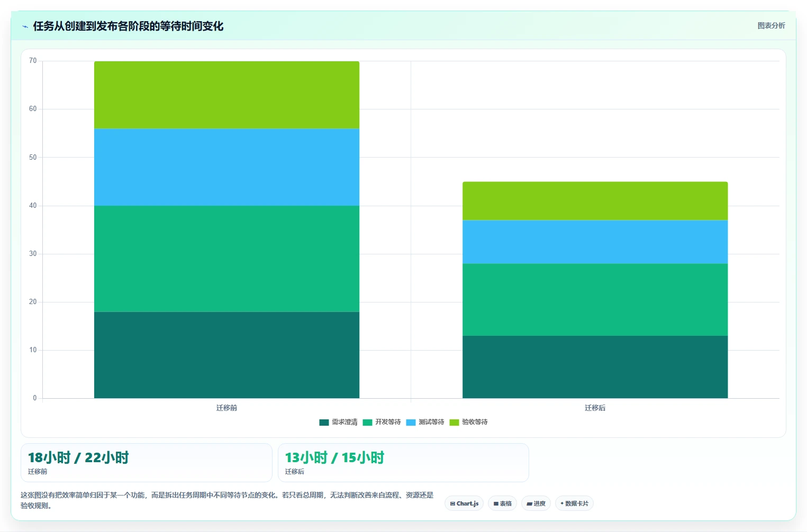Select the Chart.js tag chip

click(464, 503)
